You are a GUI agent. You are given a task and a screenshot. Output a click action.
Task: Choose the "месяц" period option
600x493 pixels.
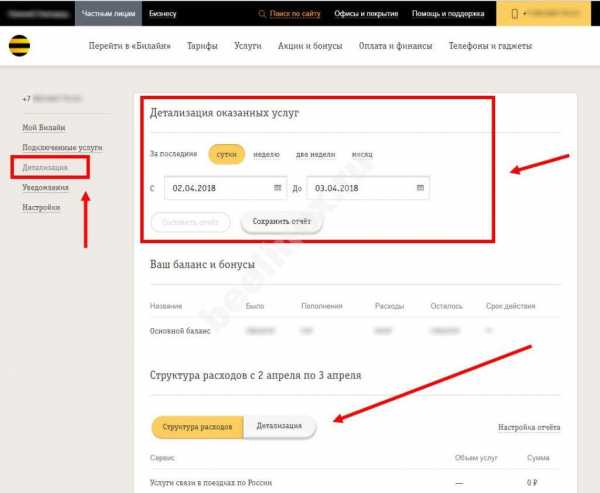363,155
